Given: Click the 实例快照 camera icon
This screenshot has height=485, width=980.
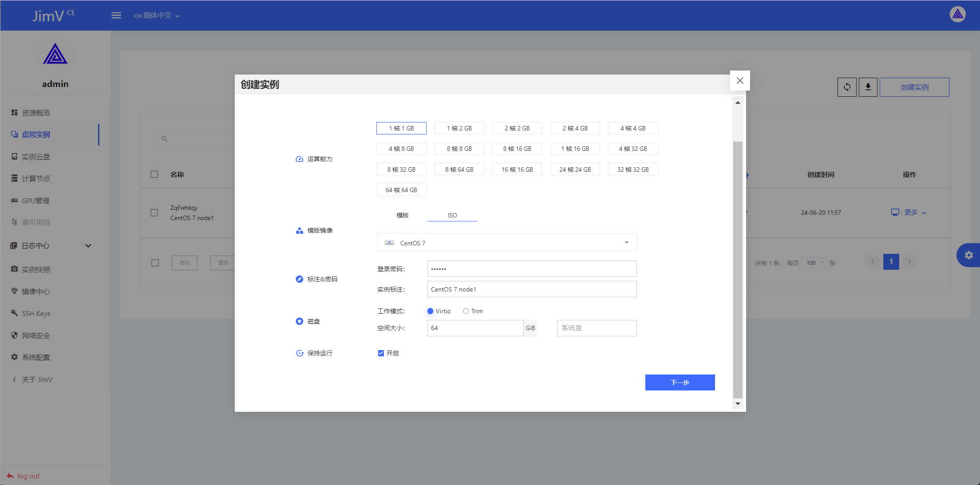Looking at the screenshot, I should 14,269.
